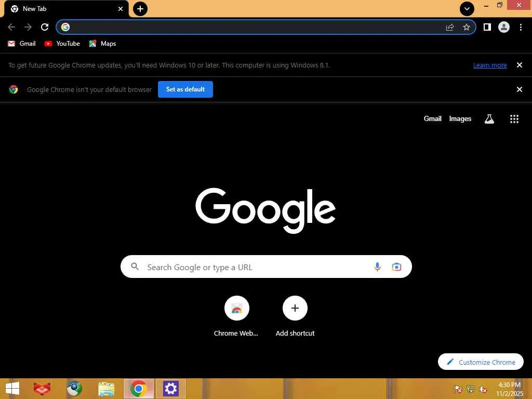Open Chrome's three-dot menu
Image resolution: width=532 pixels, height=399 pixels.
[521, 27]
